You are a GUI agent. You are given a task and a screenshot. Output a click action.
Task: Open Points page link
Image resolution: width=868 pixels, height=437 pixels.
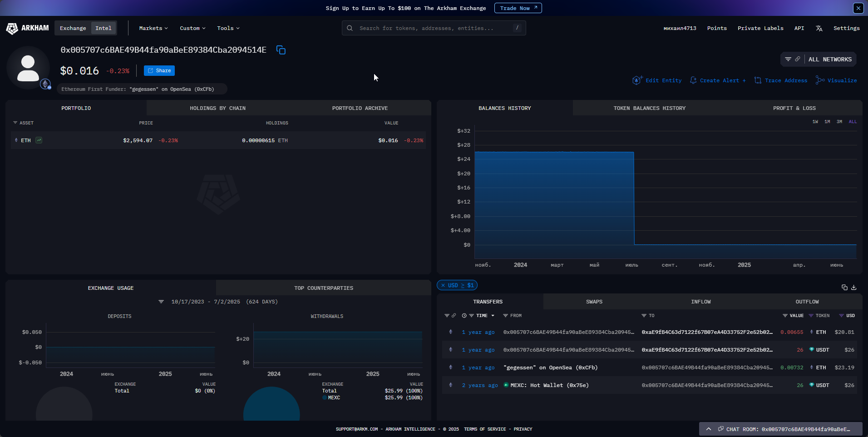pyautogui.click(x=717, y=28)
